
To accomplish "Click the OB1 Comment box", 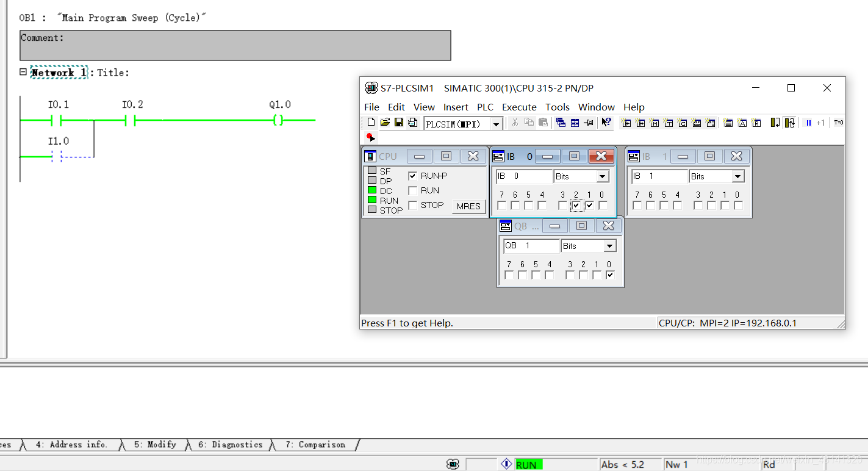I will [235, 46].
